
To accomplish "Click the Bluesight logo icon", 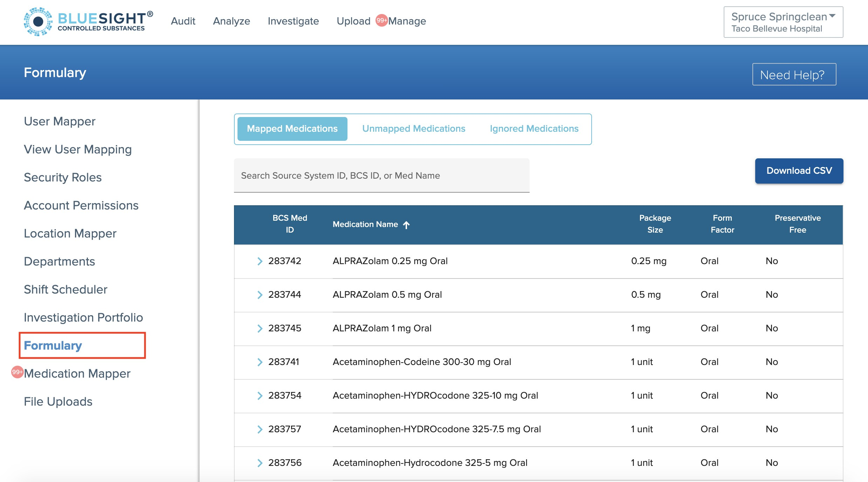I will coord(38,22).
